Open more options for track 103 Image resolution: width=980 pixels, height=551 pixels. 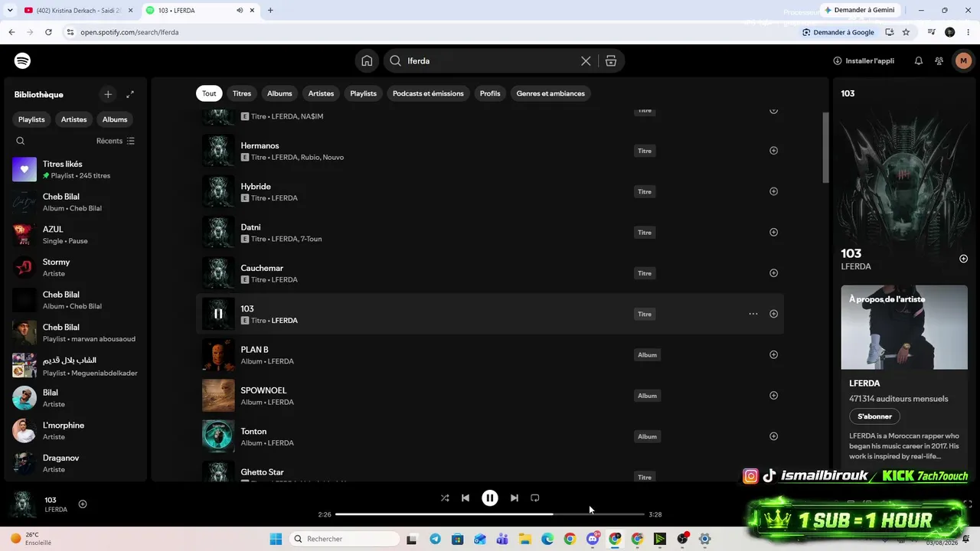[753, 314]
